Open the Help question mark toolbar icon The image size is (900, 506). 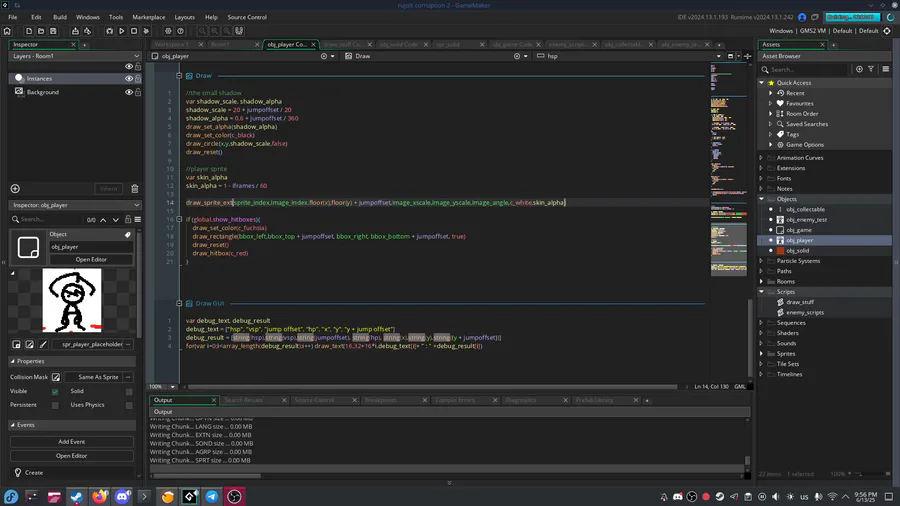(x=180, y=31)
